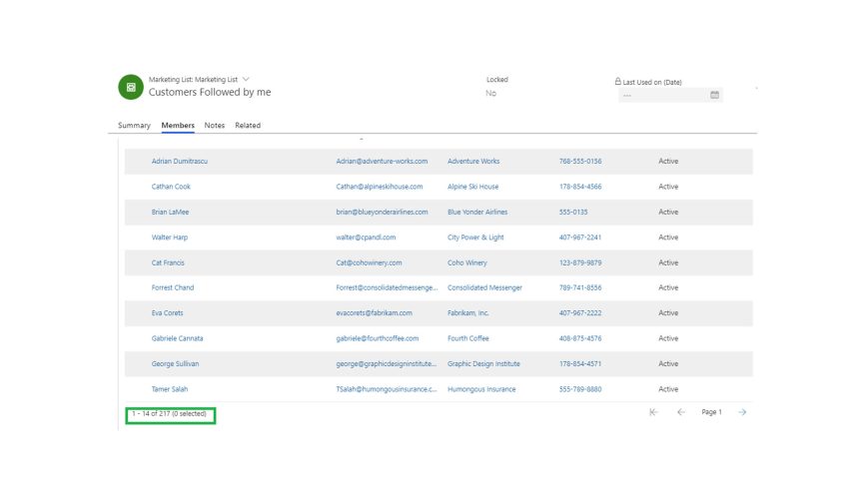This screenshot has height=482, width=868.
Task: Click the record title Customers Followed by me
Action: coord(209,93)
